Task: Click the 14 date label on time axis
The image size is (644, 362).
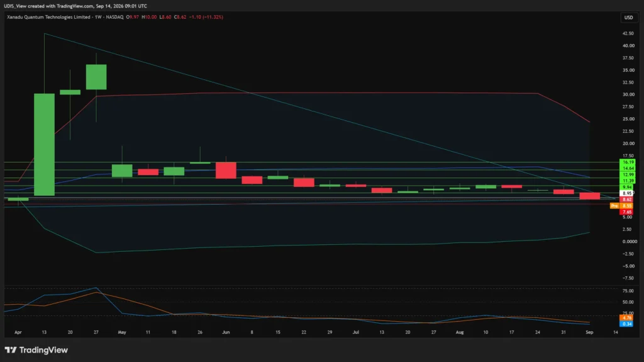Action: (615, 332)
